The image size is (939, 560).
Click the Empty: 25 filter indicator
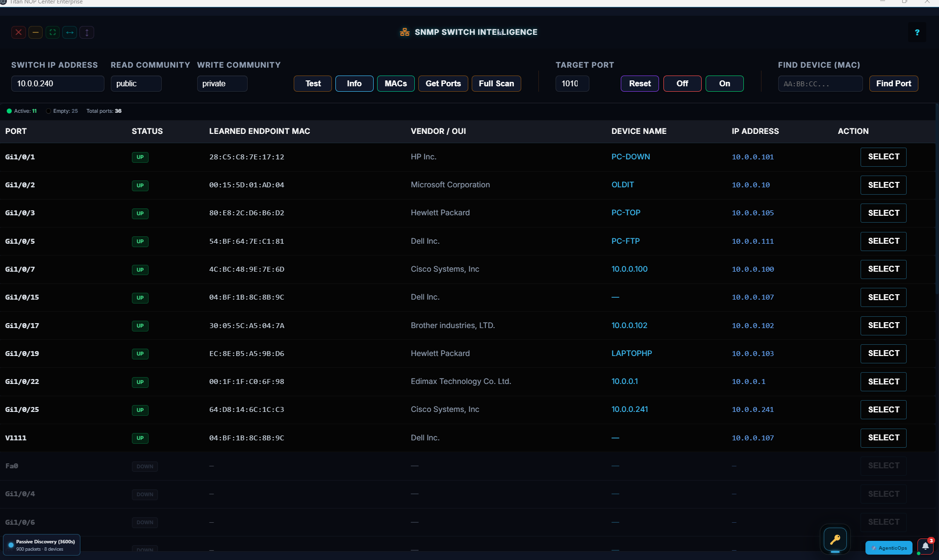click(x=62, y=111)
